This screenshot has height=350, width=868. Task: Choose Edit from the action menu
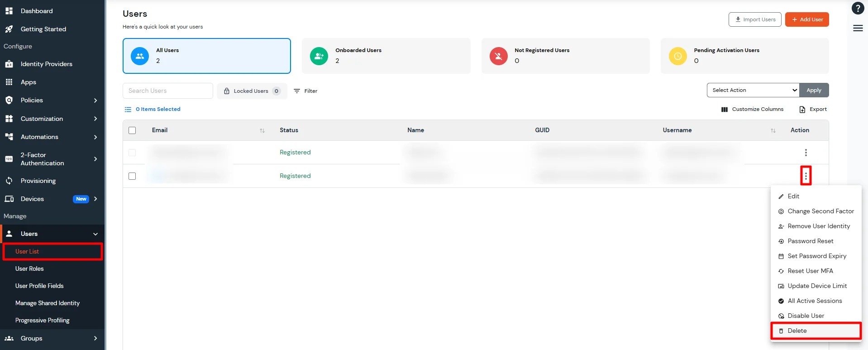[816, 196]
